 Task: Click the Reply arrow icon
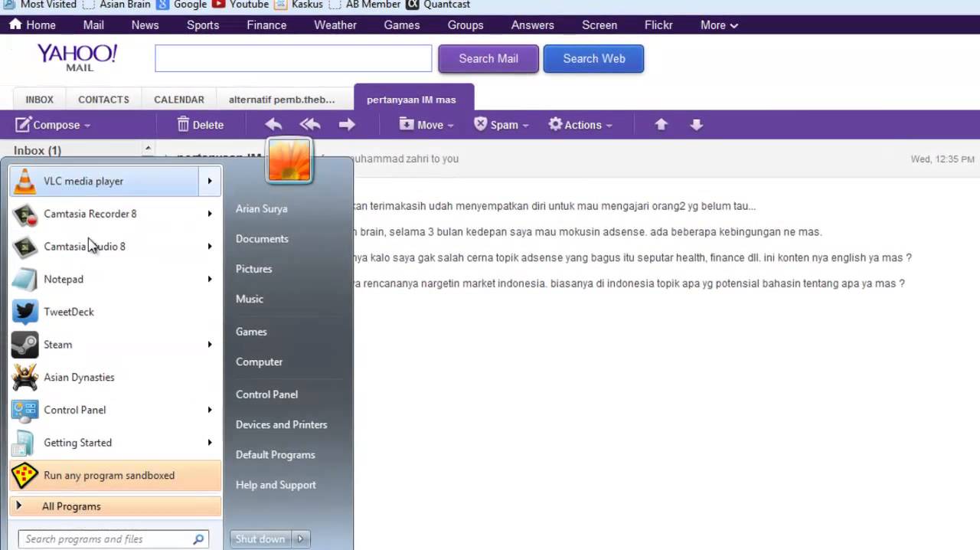(x=273, y=125)
